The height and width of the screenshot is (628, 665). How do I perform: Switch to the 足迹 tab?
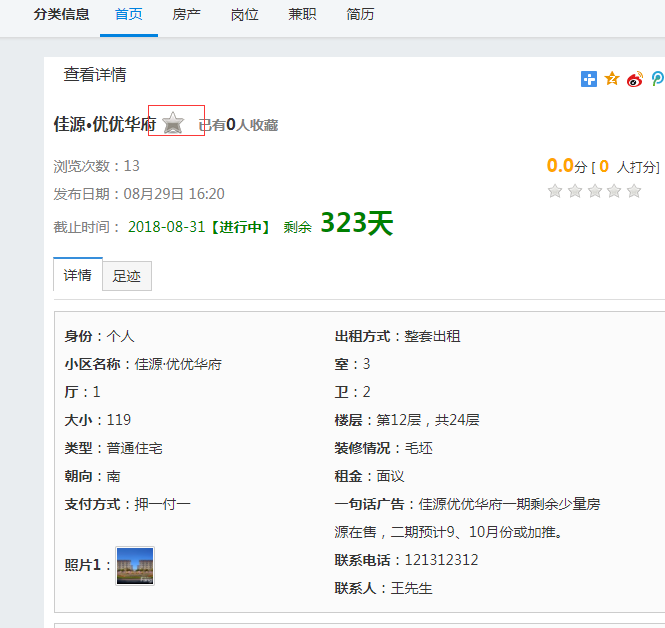point(127,276)
